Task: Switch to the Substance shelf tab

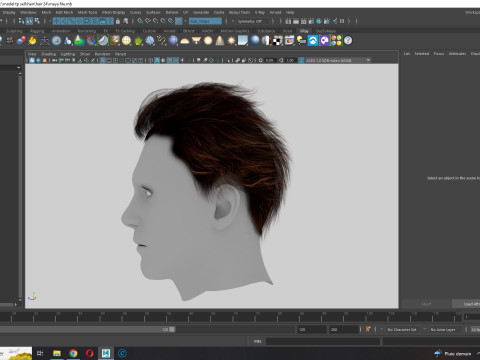Action: (x=266, y=31)
